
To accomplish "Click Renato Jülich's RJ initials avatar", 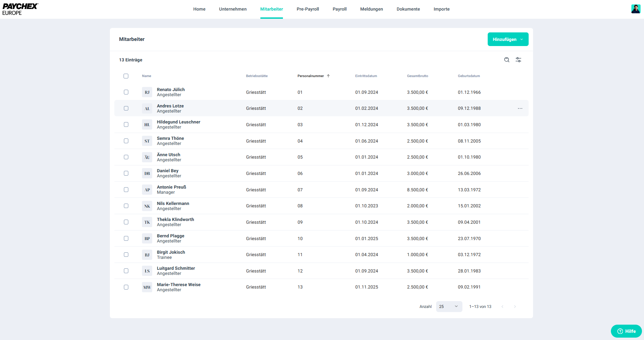I will tap(147, 92).
